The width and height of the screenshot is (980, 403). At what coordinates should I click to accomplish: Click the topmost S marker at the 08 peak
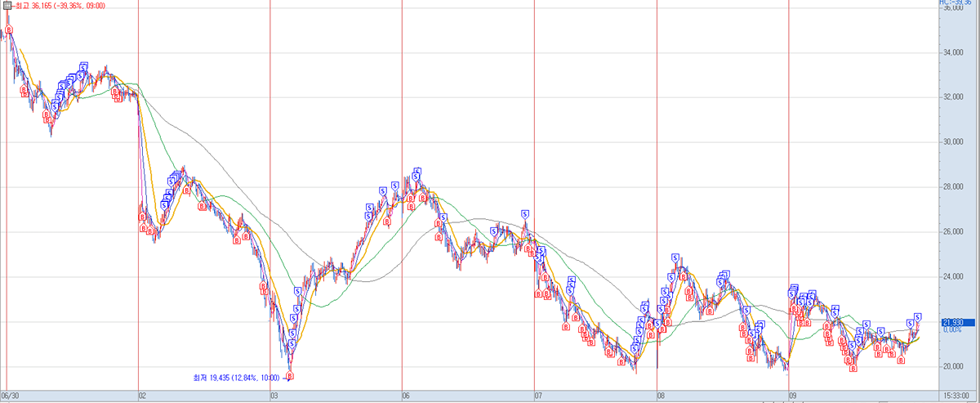click(x=675, y=258)
